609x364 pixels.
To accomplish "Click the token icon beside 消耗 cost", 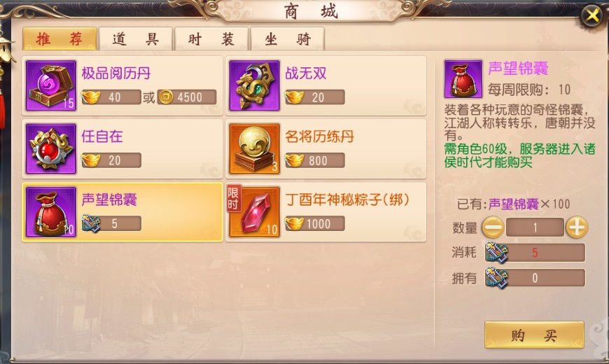I will [x=496, y=253].
